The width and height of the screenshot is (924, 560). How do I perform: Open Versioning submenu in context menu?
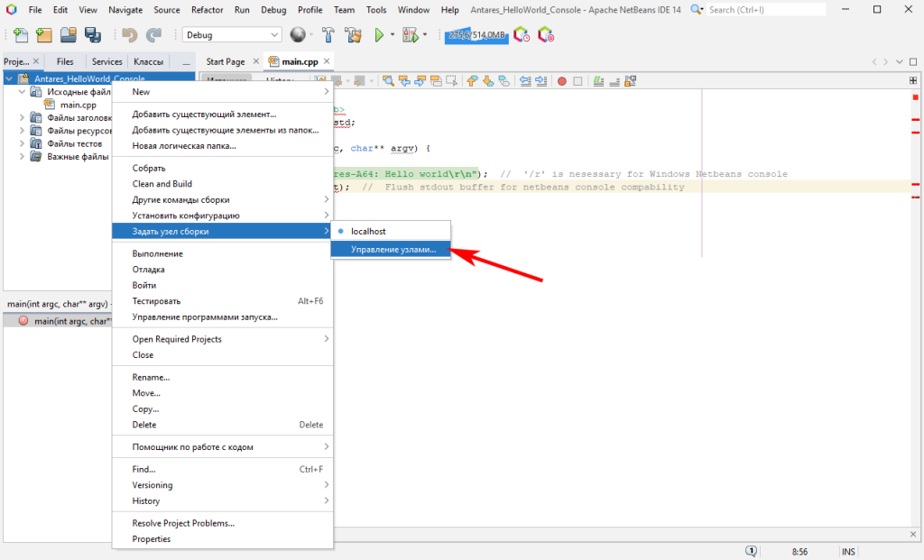tap(222, 485)
